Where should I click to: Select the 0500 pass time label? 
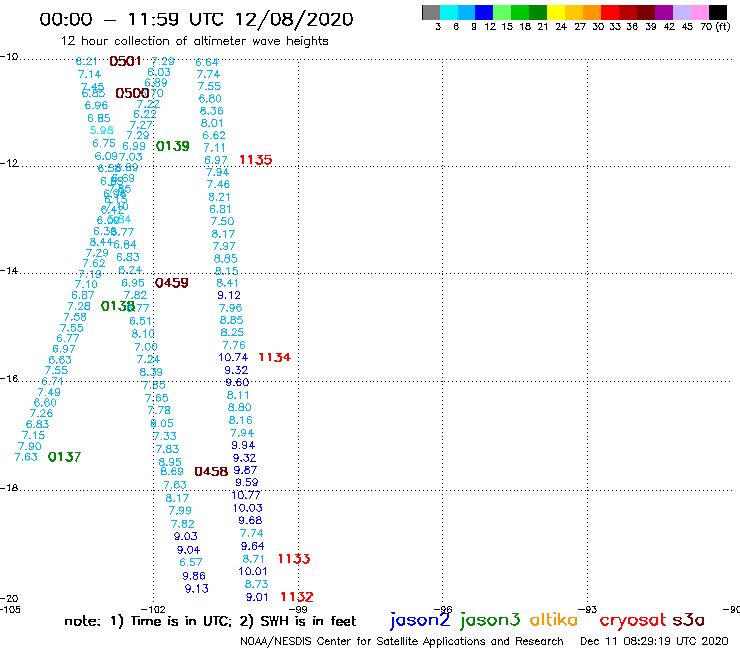(x=132, y=93)
